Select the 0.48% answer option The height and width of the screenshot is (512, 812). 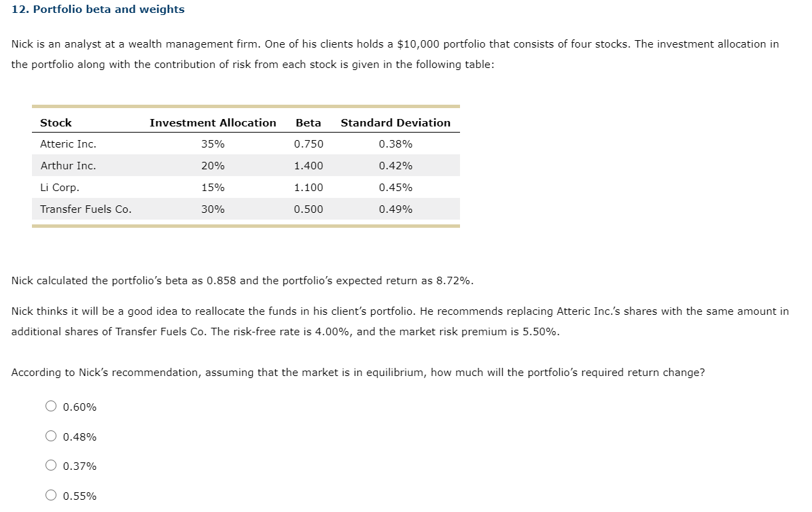[x=51, y=436]
